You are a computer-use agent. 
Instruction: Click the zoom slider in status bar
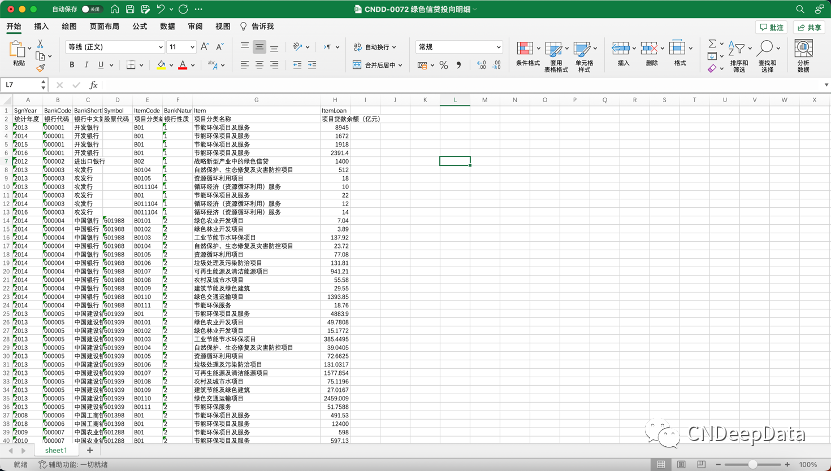click(752, 465)
